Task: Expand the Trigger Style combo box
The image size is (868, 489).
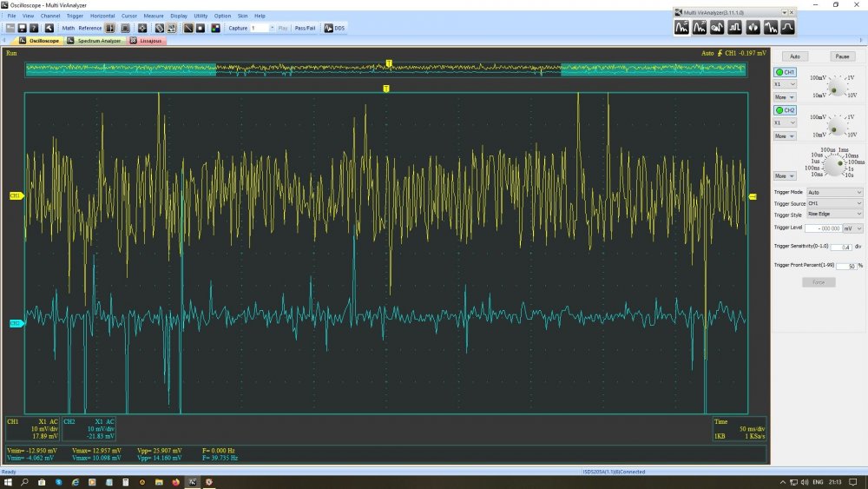Action: click(834, 214)
